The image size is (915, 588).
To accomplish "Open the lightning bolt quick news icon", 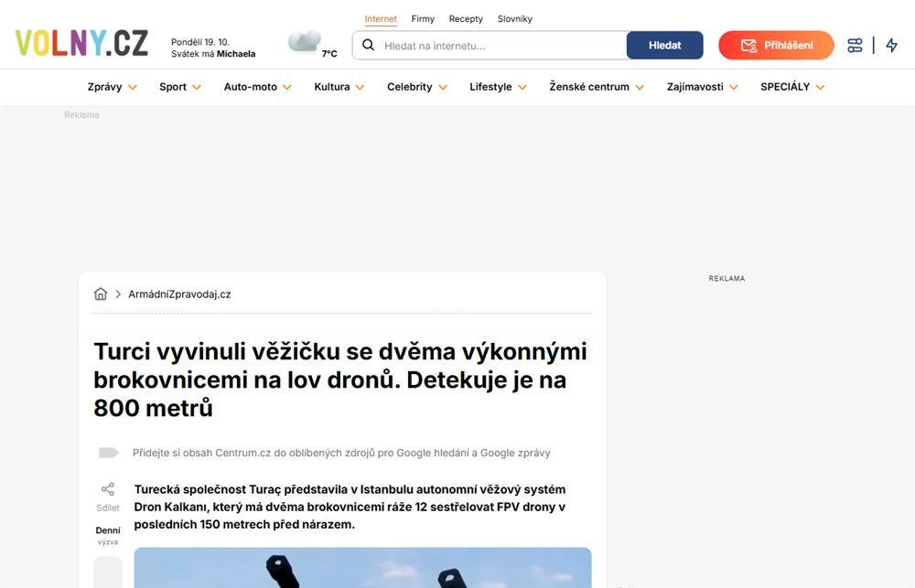I will click(x=891, y=46).
